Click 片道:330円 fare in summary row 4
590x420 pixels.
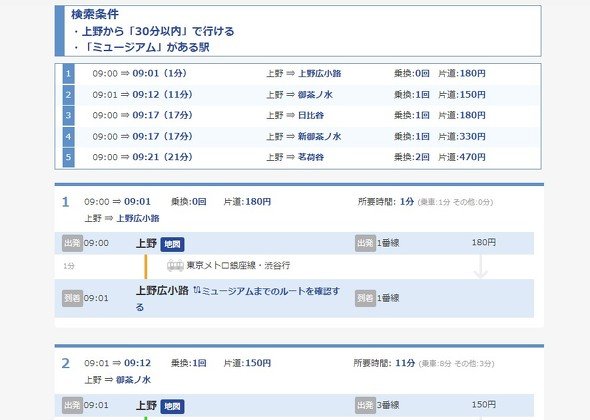462,136
